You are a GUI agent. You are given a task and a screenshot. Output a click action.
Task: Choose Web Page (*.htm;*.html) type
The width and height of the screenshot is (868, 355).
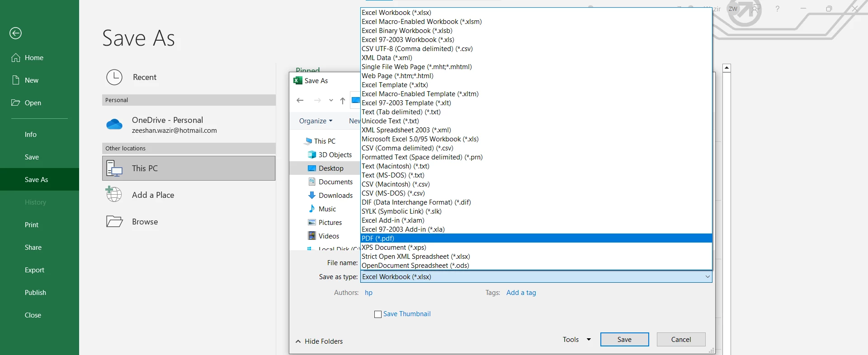536,76
